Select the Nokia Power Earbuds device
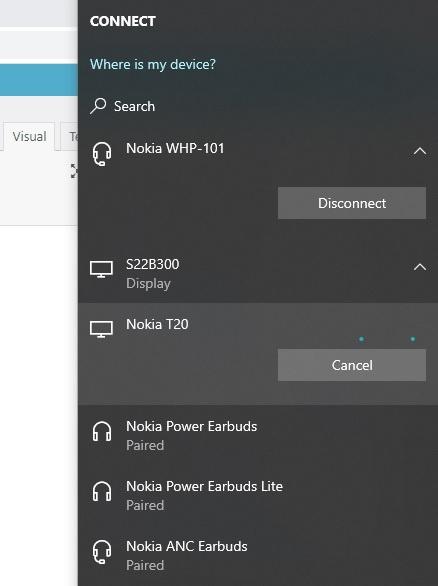The image size is (438, 586). [x=258, y=435]
